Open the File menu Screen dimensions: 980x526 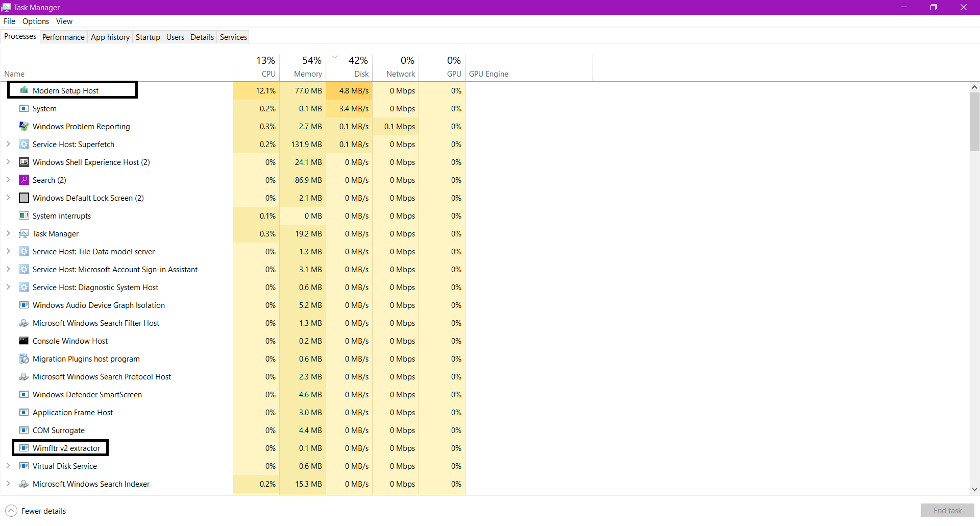coord(9,21)
